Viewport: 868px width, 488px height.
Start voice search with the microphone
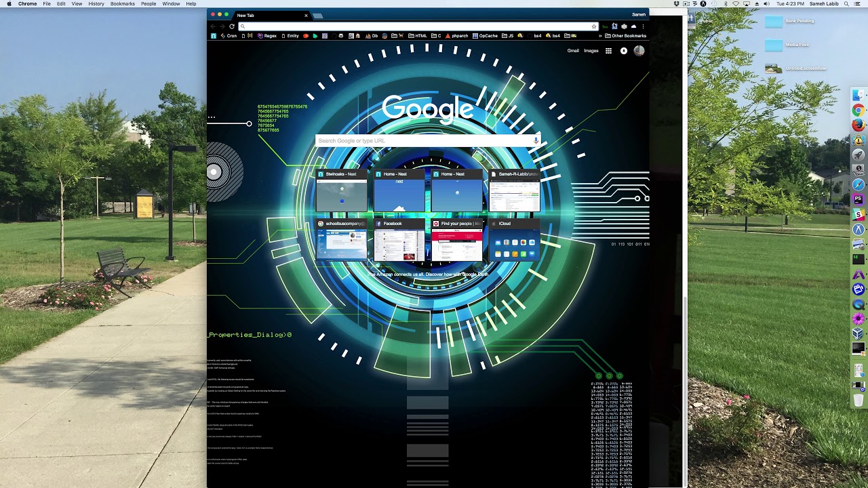pyautogui.click(x=536, y=140)
